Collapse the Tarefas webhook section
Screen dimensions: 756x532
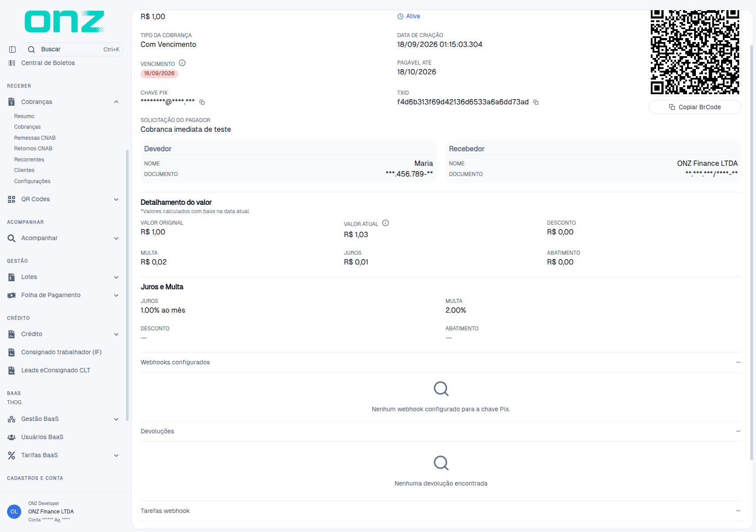738,511
